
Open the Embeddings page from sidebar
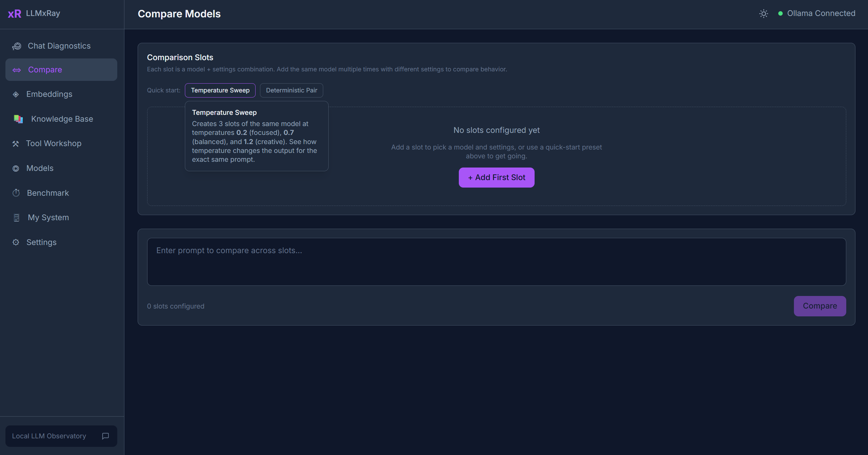(x=49, y=94)
